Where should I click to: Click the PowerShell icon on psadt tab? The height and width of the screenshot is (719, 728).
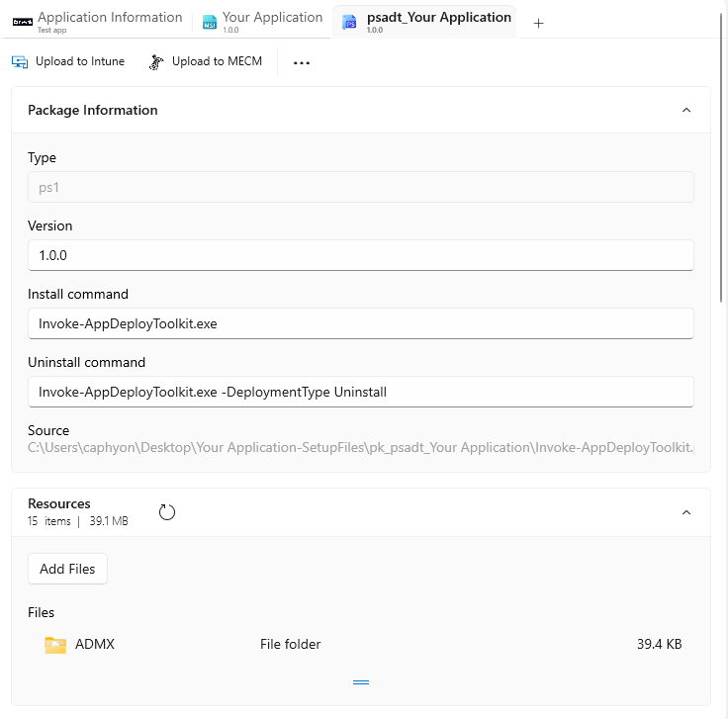(x=349, y=23)
